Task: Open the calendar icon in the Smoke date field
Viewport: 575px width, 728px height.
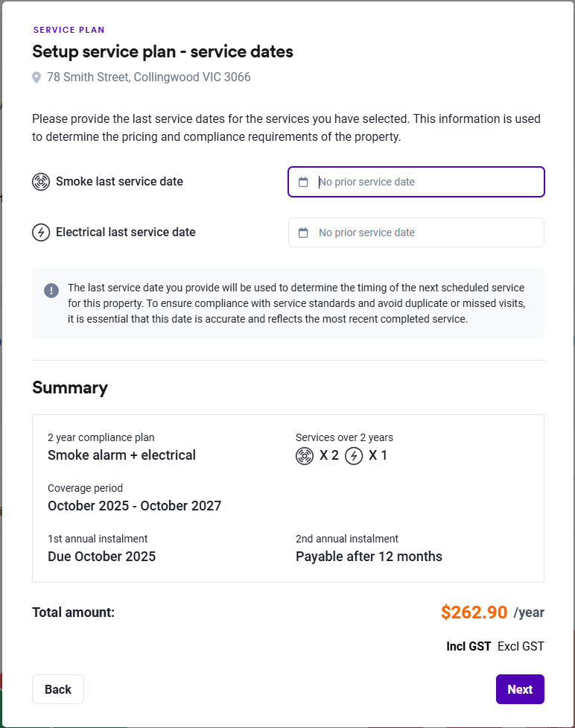Action: [x=303, y=182]
